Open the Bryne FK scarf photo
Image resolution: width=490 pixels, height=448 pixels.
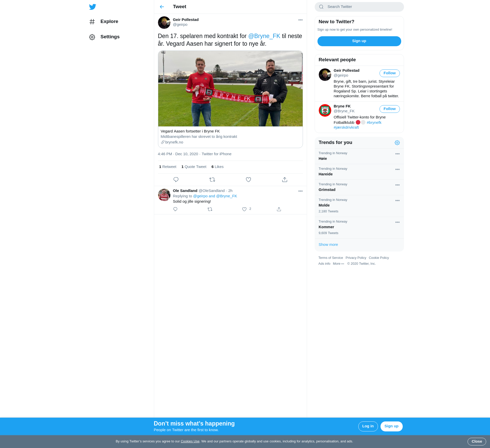(230, 89)
